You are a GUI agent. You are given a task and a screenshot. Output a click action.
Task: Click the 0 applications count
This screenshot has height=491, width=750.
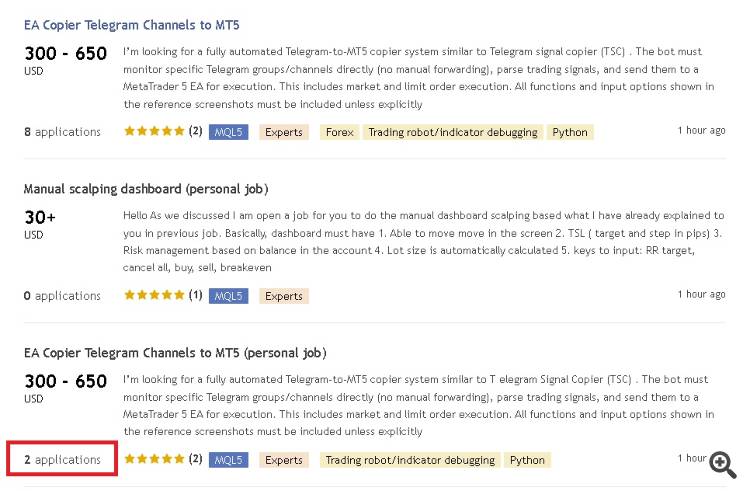[62, 295]
